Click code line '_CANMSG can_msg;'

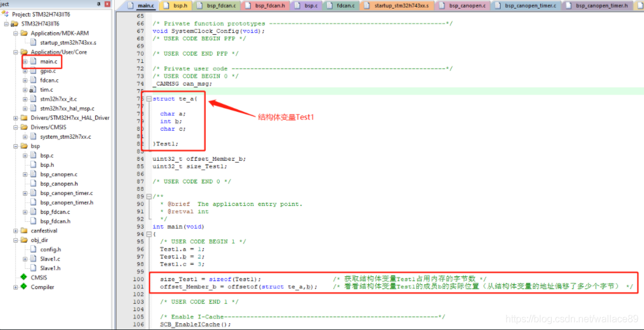coord(183,84)
